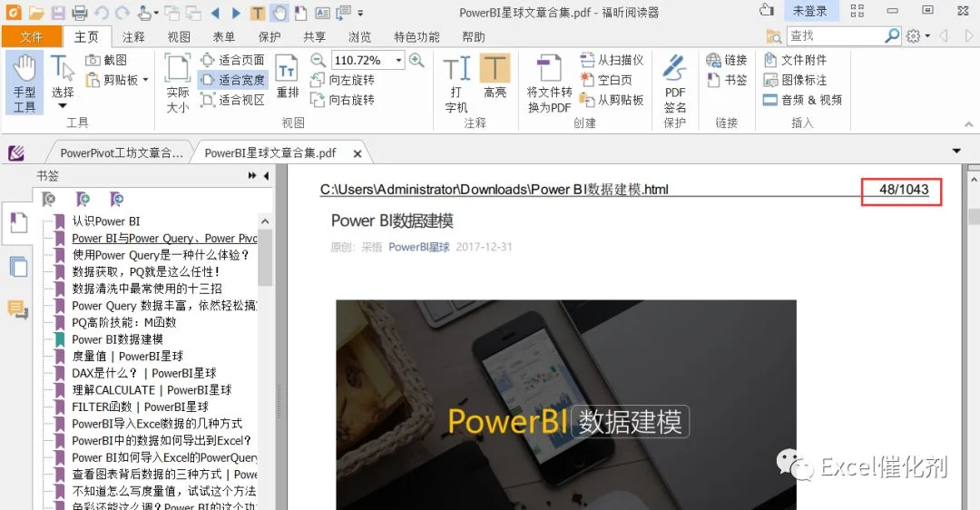Click Actual Size (实际大小)
This screenshot has width=980, height=510.
[x=178, y=83]
